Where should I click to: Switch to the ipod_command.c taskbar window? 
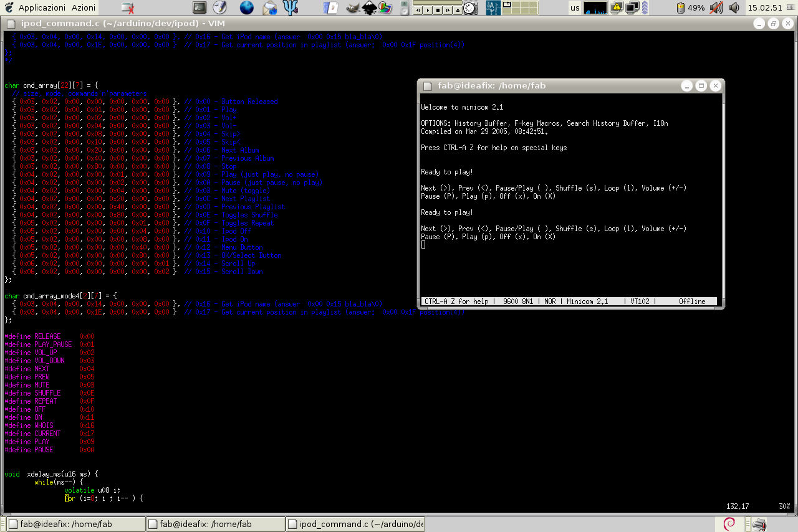[x=355, y=525]
